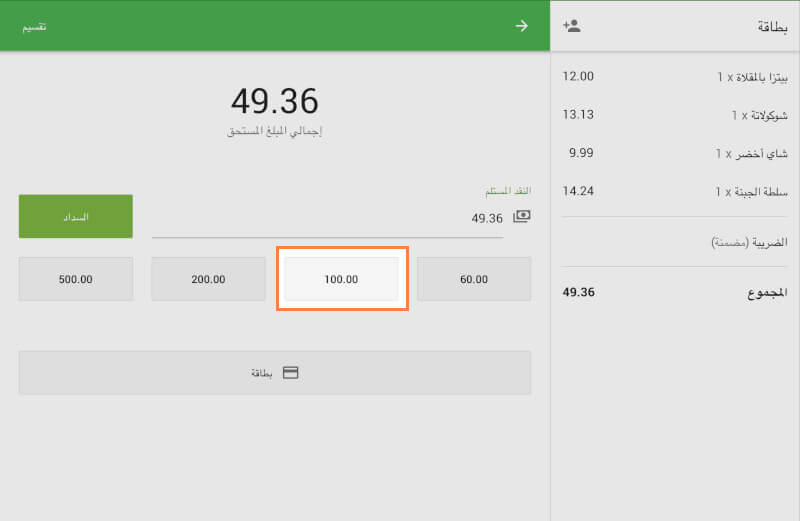This screenshot has width=800, height=521.
Task: Click the cash banknote icon
Action: tap(521, 217)
